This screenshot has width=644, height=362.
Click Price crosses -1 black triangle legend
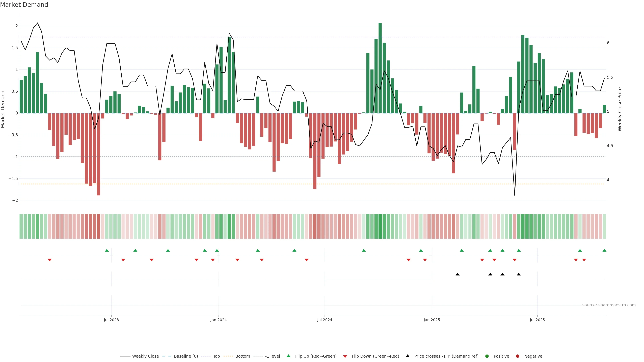point(408,356)
